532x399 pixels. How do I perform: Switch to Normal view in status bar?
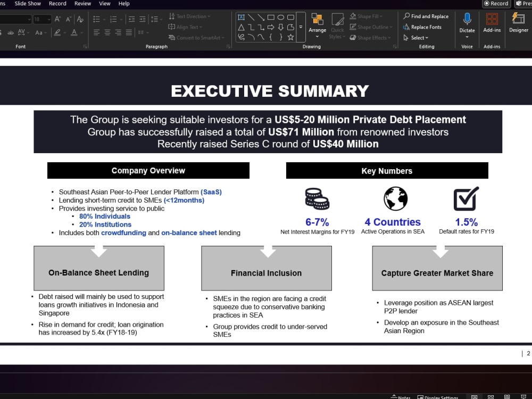[475, 397]
